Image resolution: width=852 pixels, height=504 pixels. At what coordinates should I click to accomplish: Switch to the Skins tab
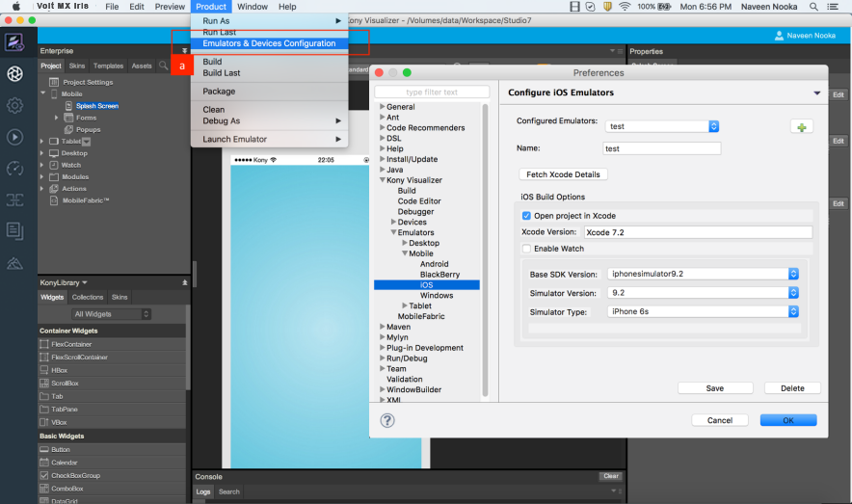tap(77, 66)
